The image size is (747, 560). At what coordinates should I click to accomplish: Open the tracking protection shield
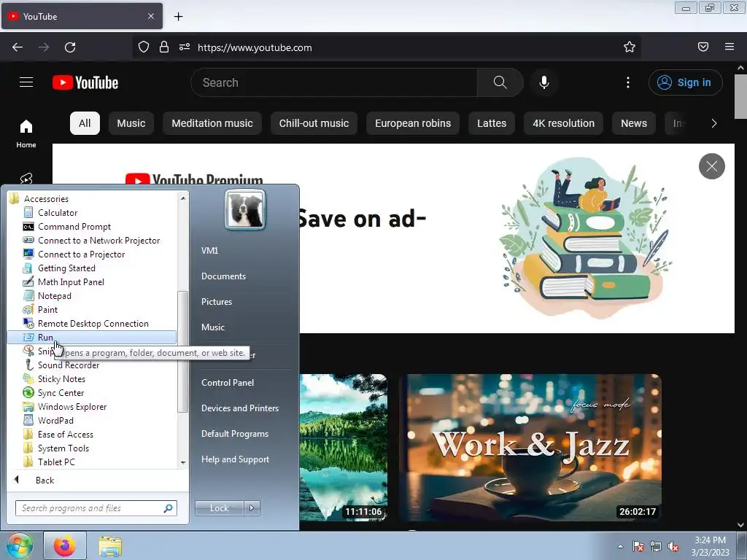point(144,47)
